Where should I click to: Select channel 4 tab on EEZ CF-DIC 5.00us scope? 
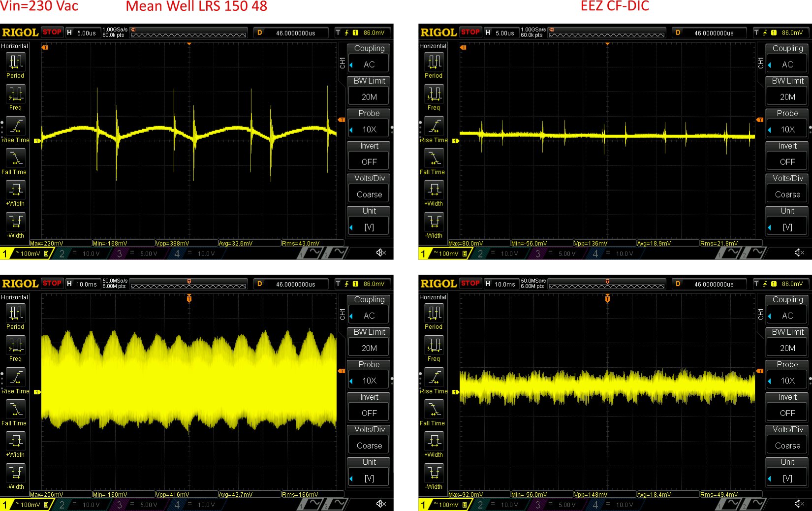tap(615, 254)
